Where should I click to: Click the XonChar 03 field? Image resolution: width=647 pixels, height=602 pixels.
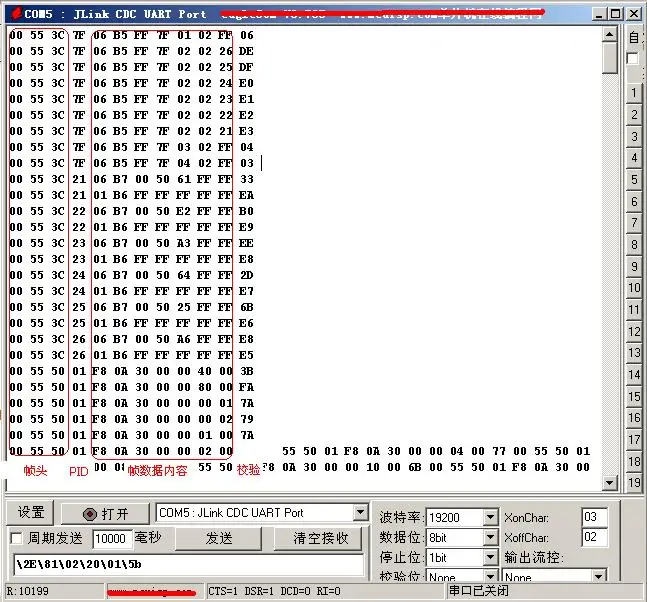594,517
